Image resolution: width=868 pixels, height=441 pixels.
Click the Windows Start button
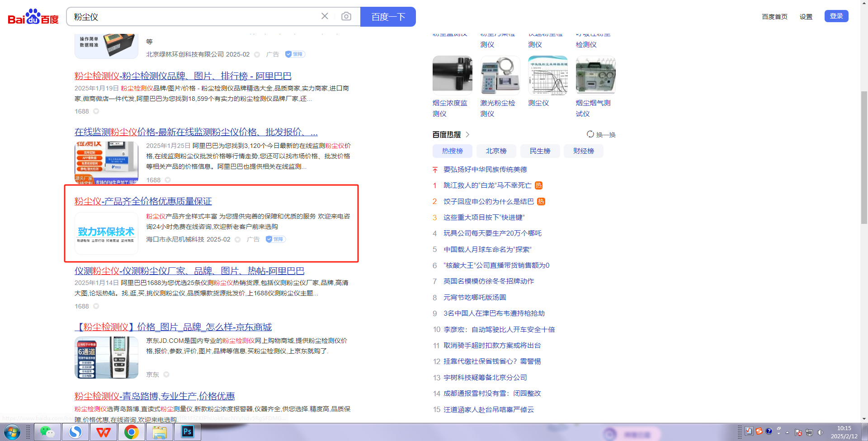12,432
